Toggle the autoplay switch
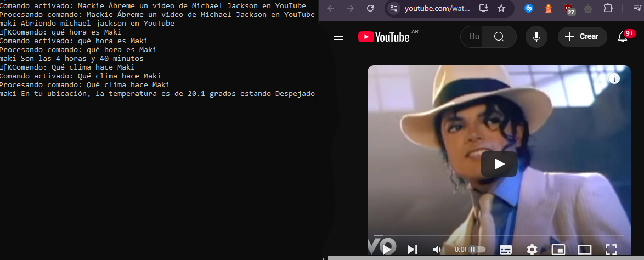Image resolution: width=644 pixels, height=260 pixels. click(477, 250)
